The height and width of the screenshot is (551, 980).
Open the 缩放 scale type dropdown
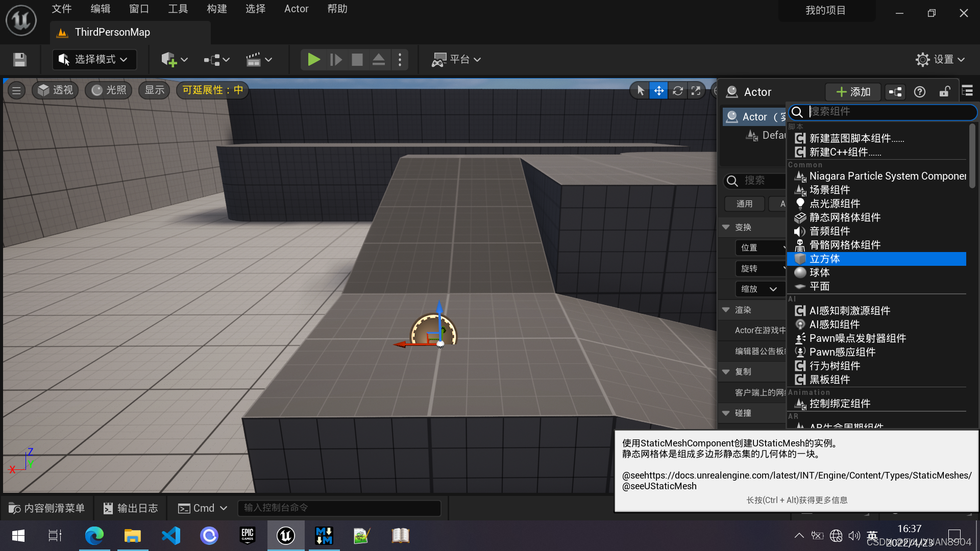pos(760,289)
